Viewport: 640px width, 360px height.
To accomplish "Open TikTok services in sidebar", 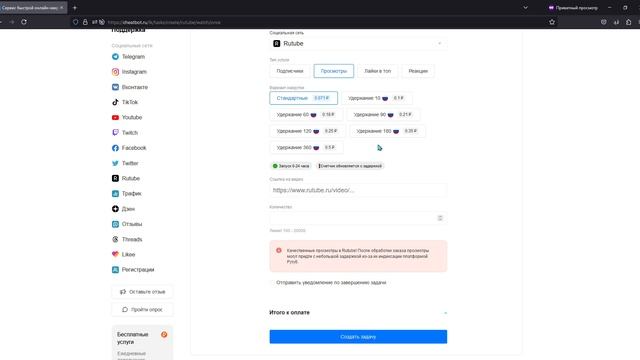I will click(x=125, y=102).
